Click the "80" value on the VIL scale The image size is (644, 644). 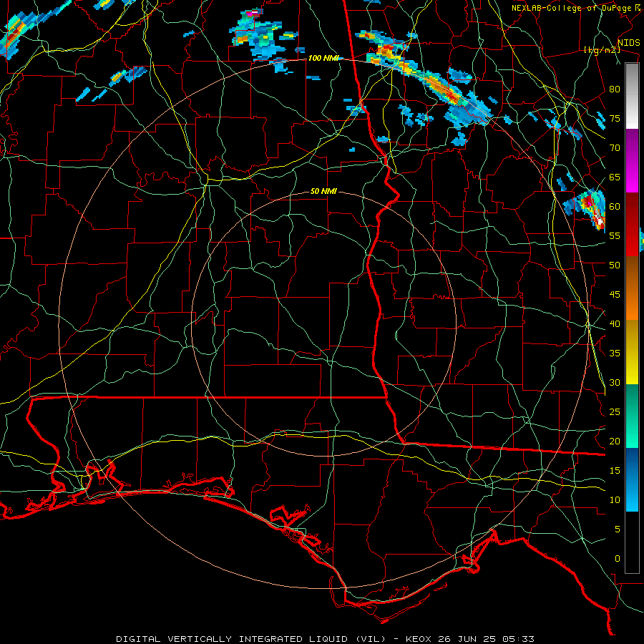[615, 89]
